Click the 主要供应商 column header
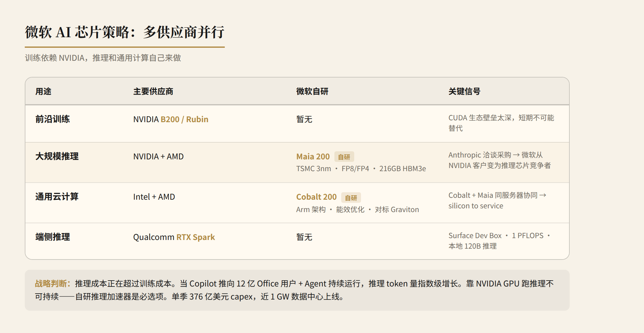Screen dimensions: 644x333 point(153,91)
